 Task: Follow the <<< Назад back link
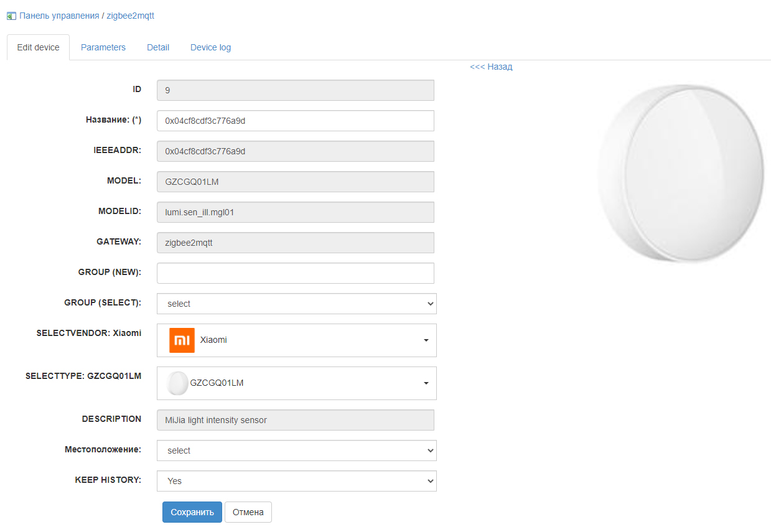tap(491, 67)
